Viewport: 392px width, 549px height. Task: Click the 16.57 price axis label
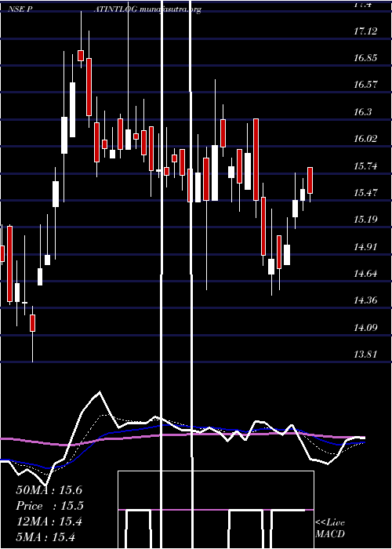(x=365, y=85)
